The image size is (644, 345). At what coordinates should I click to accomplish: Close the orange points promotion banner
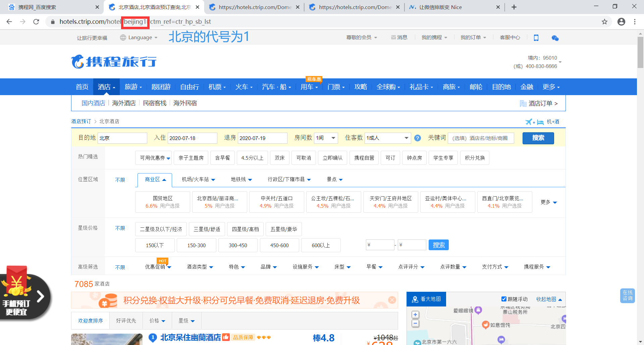point(392,300)
